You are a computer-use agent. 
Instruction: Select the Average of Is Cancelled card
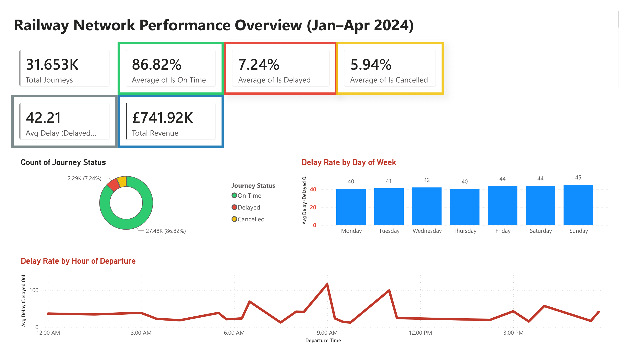click(x=390, y=68)
